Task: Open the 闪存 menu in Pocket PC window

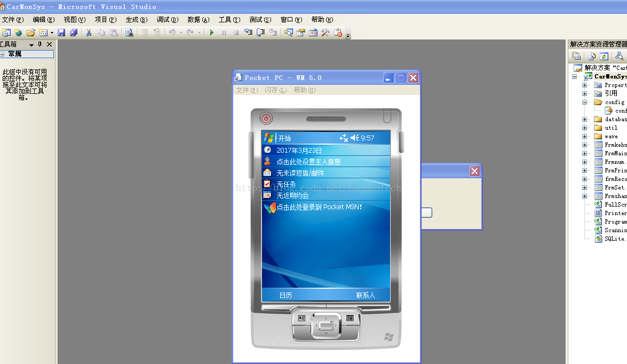Action: click(x=275, y=90)
